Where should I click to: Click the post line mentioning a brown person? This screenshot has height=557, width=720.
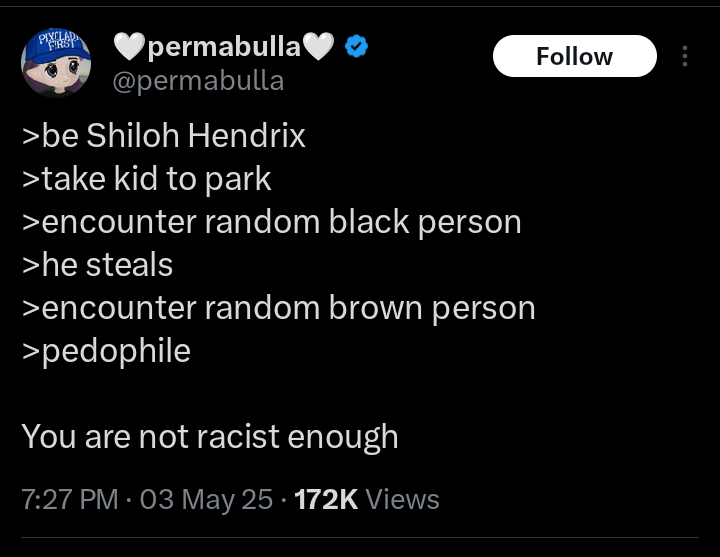pos(278,308)
